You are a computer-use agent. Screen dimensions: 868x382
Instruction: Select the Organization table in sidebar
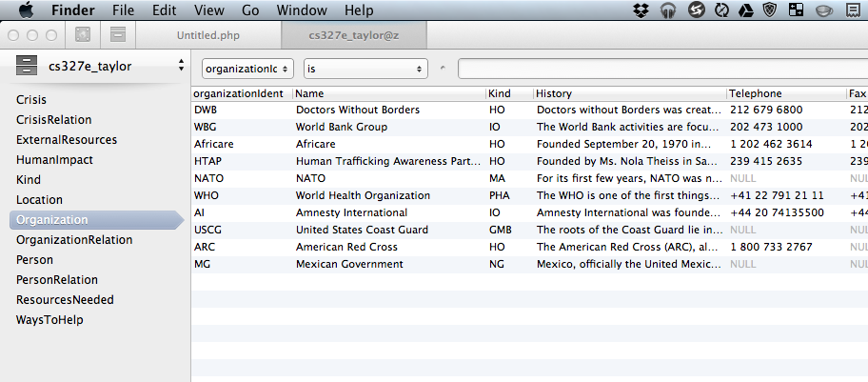point(96,219)
